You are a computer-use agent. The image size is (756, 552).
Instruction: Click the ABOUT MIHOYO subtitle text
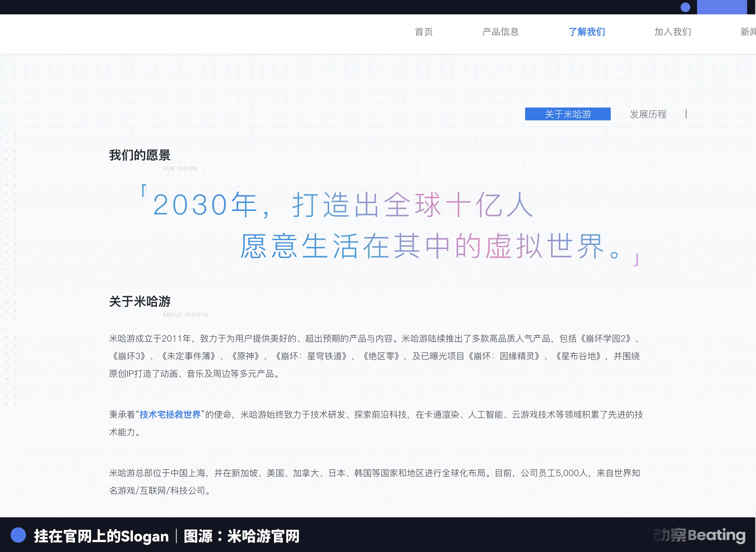[x=185, y=315]
